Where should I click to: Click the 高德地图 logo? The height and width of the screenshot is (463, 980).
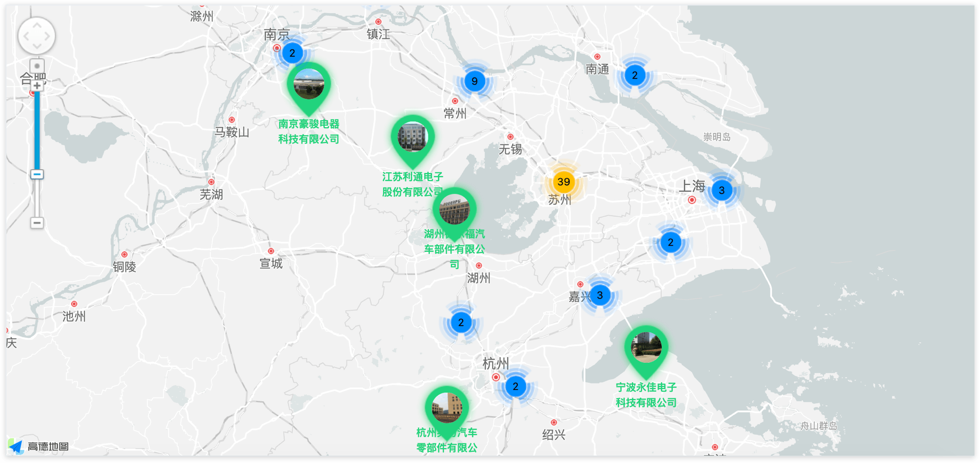click(39, 446)
